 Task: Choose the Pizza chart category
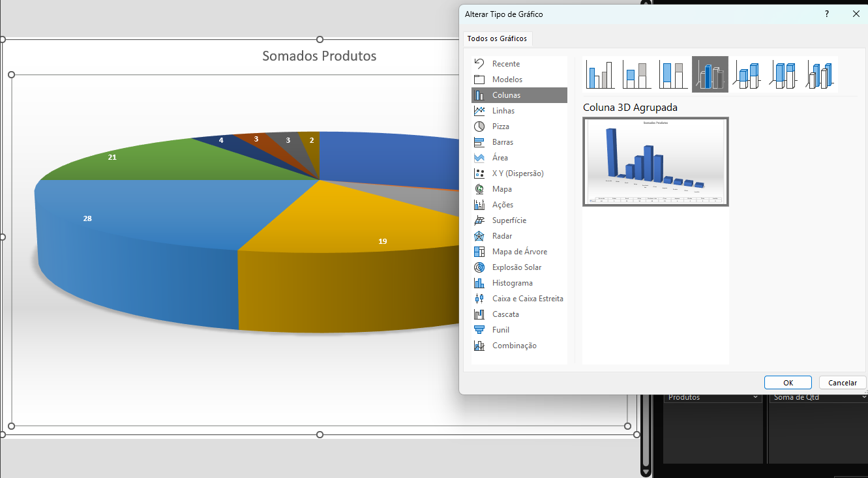click(519, 127)
